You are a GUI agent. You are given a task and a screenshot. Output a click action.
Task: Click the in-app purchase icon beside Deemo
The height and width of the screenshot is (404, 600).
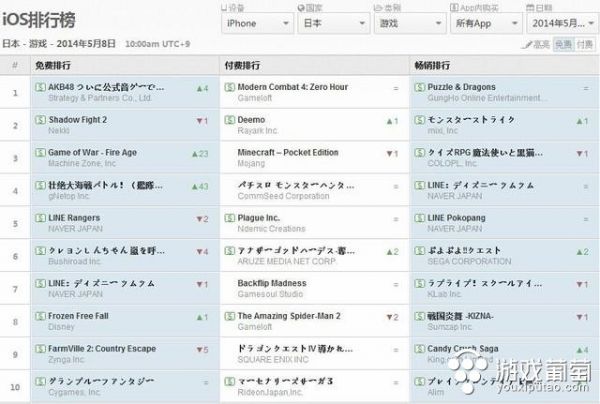click(x=230, y=120)
